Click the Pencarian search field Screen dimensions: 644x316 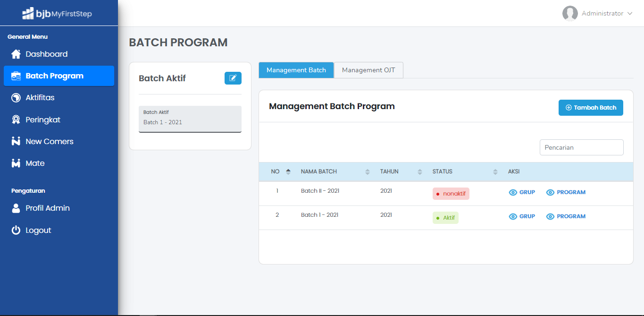[x=581, y=147]
